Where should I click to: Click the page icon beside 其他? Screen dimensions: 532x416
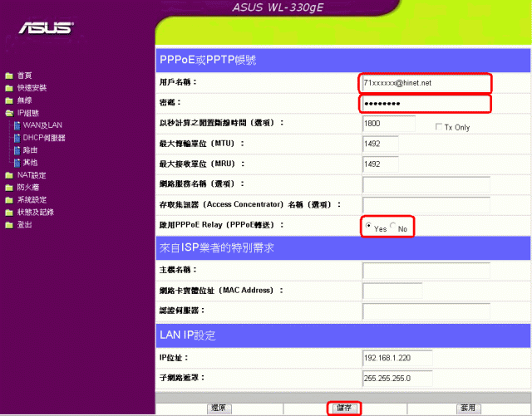coord(17,163)
